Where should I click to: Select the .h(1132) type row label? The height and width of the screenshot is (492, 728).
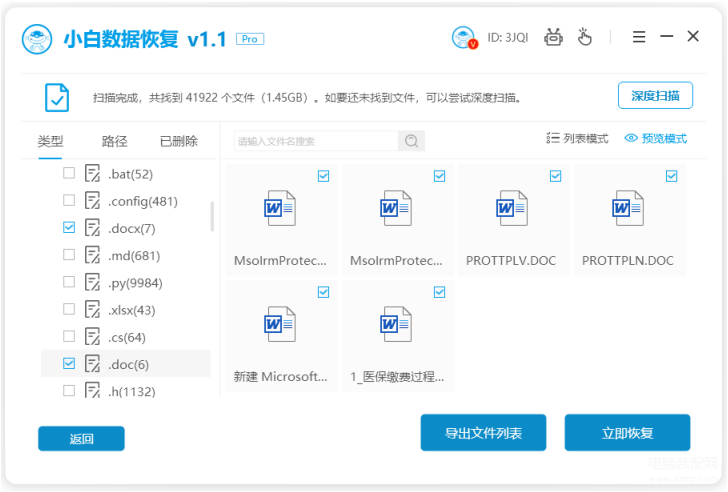(132, 391)
